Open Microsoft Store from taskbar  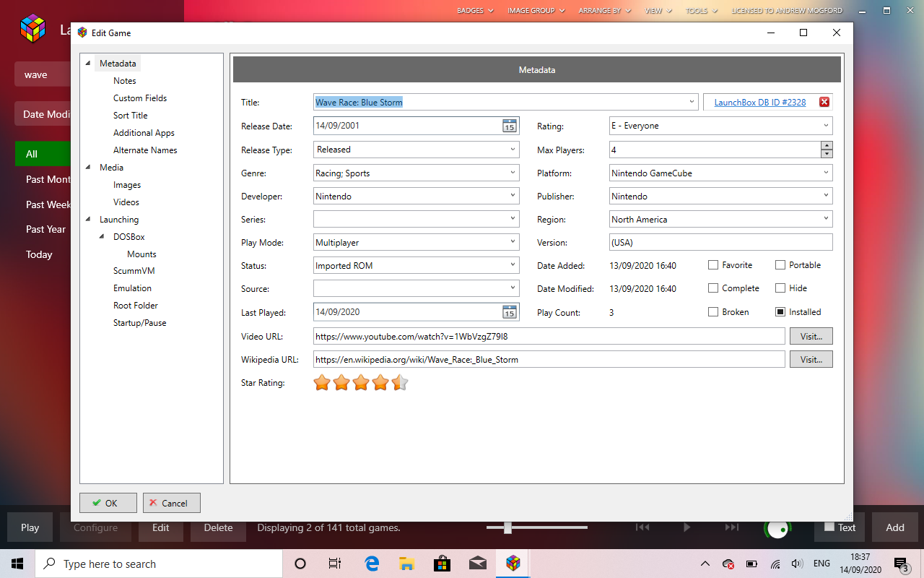442,564
